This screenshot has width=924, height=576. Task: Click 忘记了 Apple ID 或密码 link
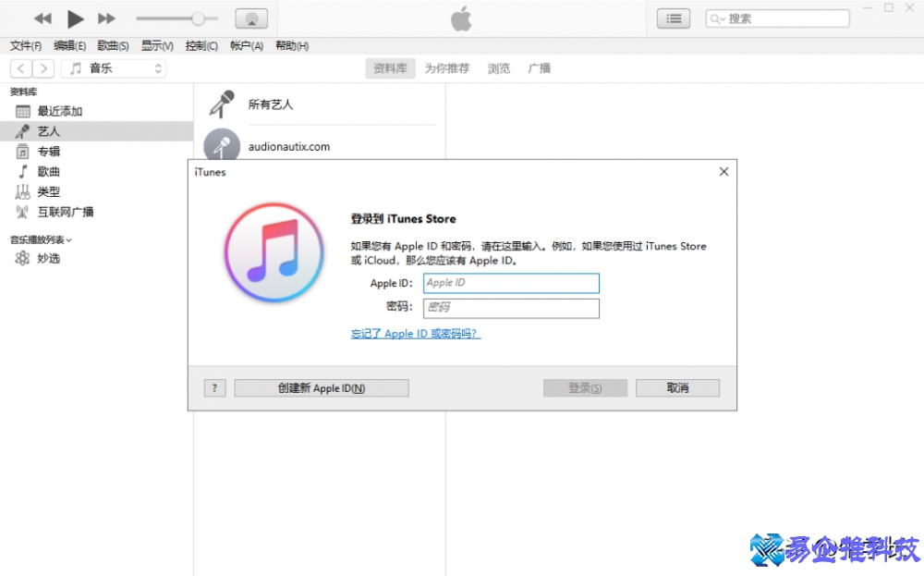click(x=415, y=334)
